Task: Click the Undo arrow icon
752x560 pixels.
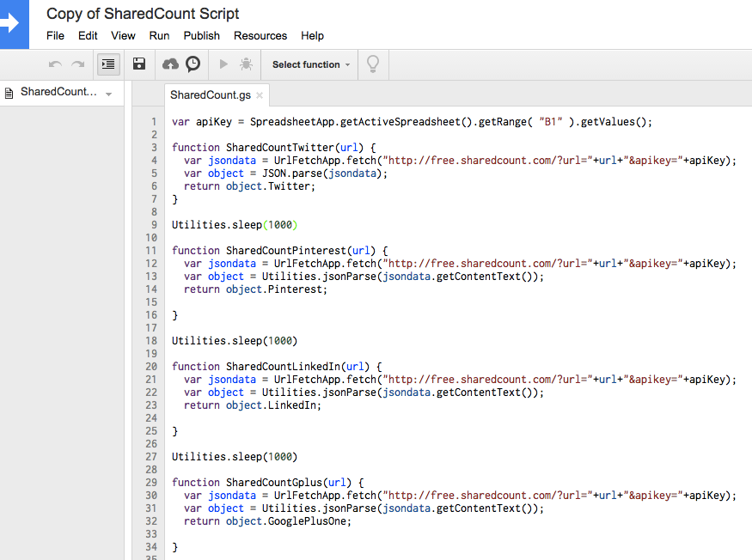Action: click(x=54, y=64)
